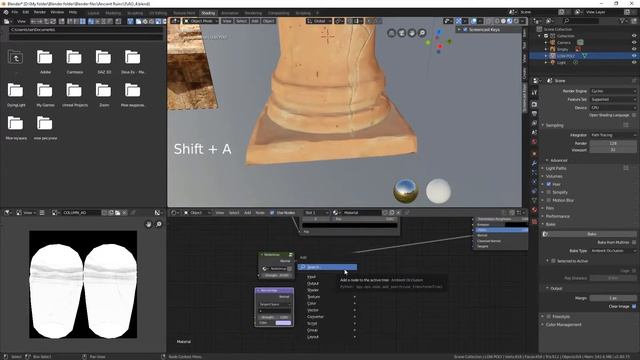
Task: Collapse the Sampling panel
Action: click(x=554, y=125)
